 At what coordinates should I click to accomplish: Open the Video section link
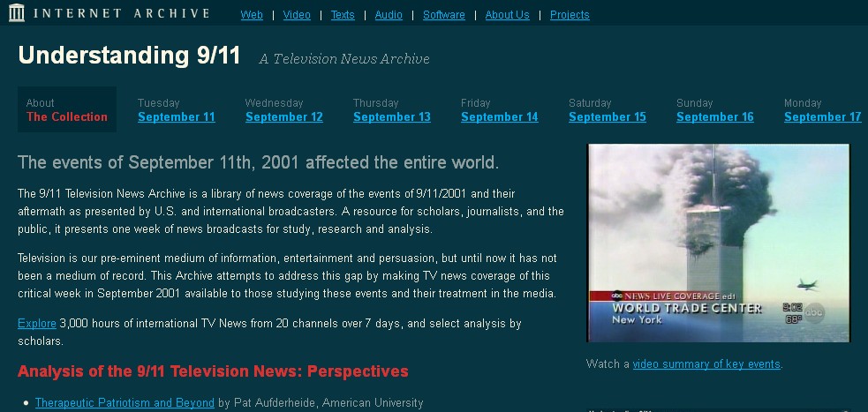(297, 15)
